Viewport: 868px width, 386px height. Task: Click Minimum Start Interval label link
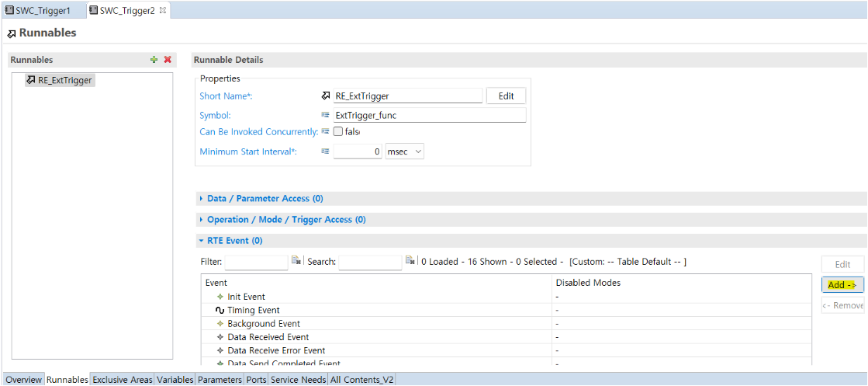248,151
